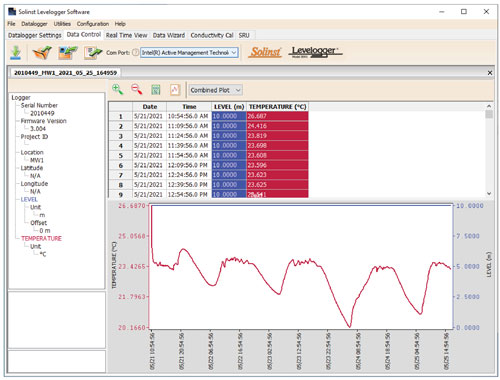Select Firmware Version tree node
Viewport: 500px width, 380px height.
click(x=43, y=121)
